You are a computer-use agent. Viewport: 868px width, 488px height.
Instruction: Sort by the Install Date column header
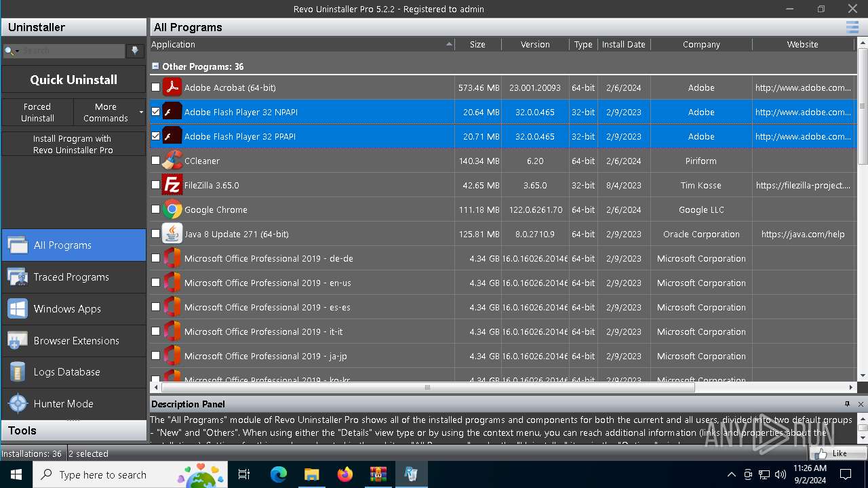point(624,44)
